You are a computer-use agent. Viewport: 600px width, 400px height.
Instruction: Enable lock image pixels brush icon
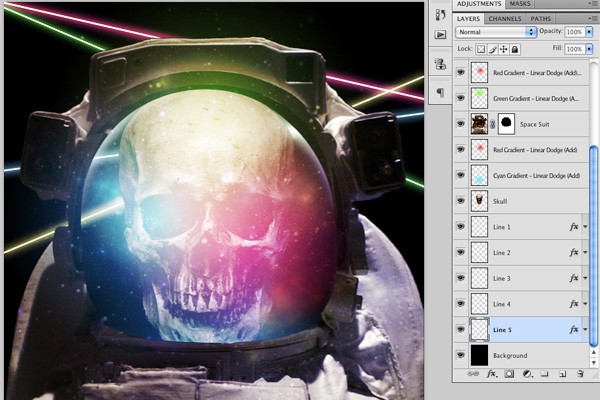[492, 49]
